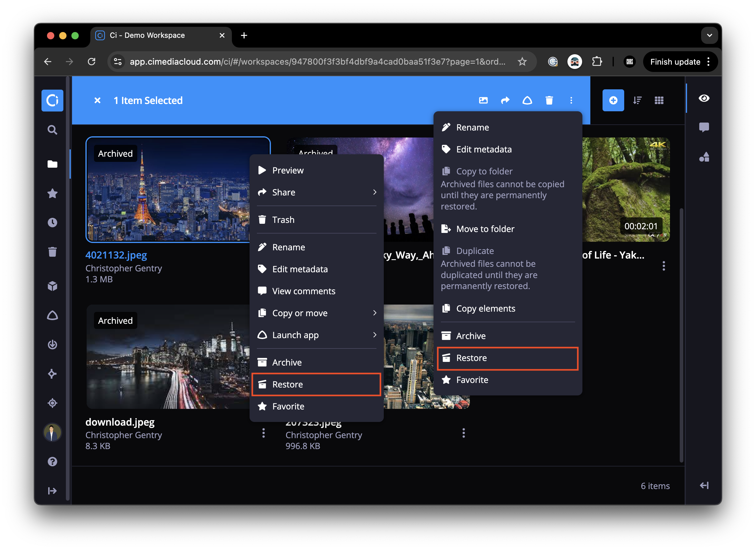
Task: Collapse the right panel with the arrow icon
Action: point(704,486)
